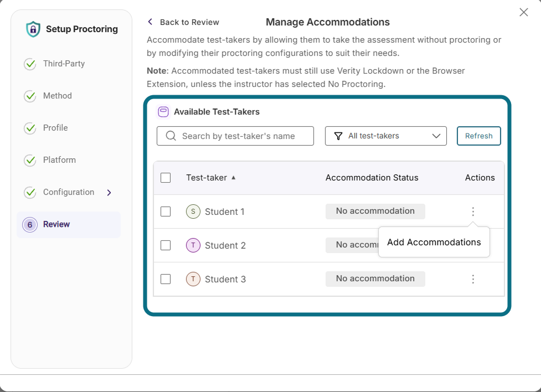This screenshot has width=541, height=392.
Task: Click Student 2's No accommodation status badge
Action: (352, 245)
